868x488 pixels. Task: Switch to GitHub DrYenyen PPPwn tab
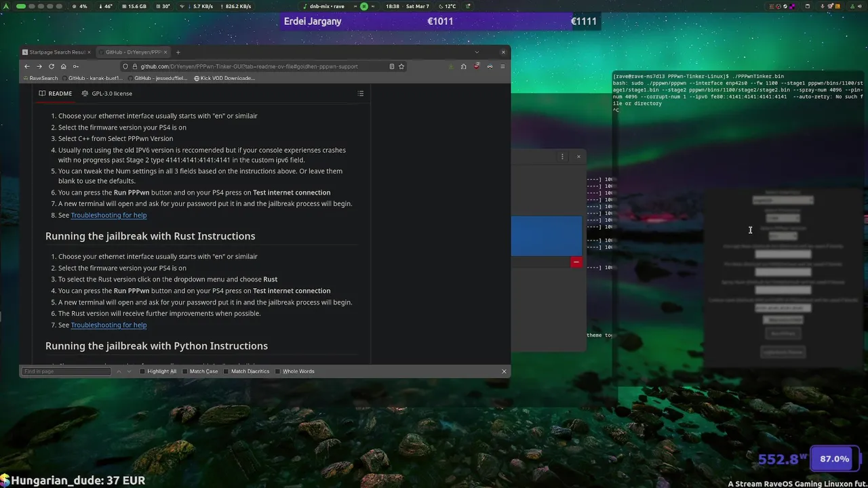tap(134, 52)
